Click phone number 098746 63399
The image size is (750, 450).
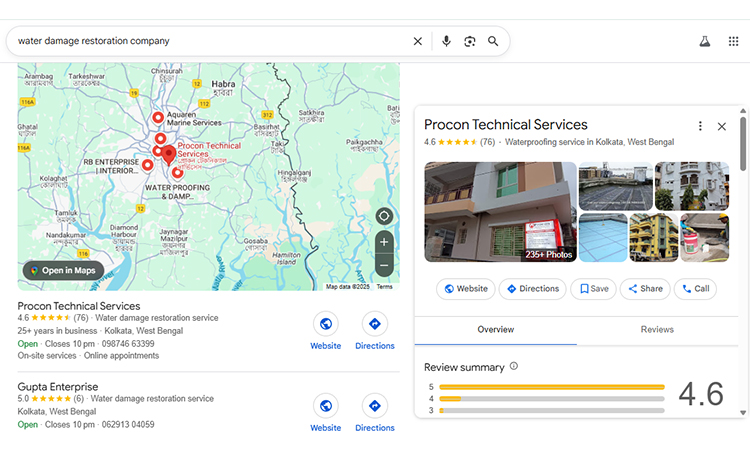point(128,344)
